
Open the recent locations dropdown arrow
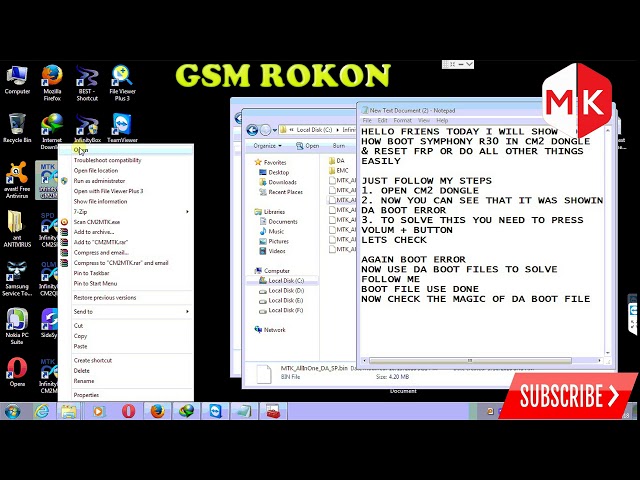pos(275,130)
